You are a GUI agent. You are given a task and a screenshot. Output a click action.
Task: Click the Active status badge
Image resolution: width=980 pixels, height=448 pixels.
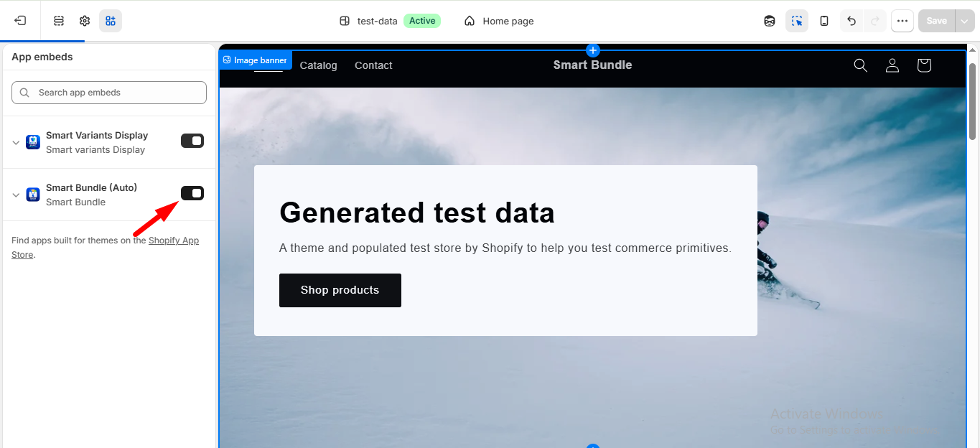click(422, 21)
